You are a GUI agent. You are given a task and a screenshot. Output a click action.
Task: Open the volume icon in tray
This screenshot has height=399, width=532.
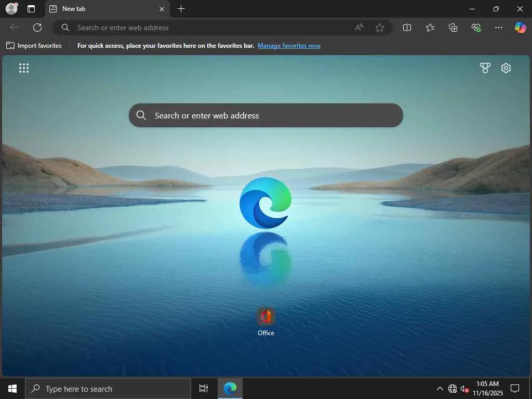coord(464,389)
